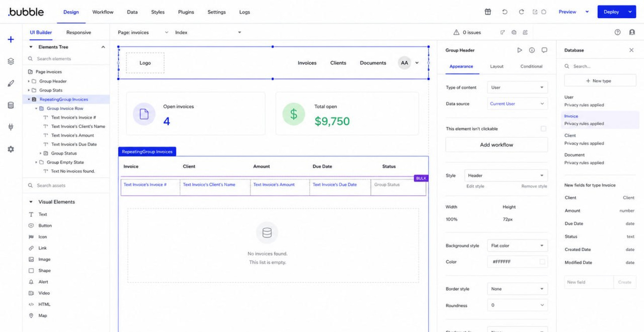644x332 pixels.
Task: Click the Add workflow button
Action: tap(496, 145)
